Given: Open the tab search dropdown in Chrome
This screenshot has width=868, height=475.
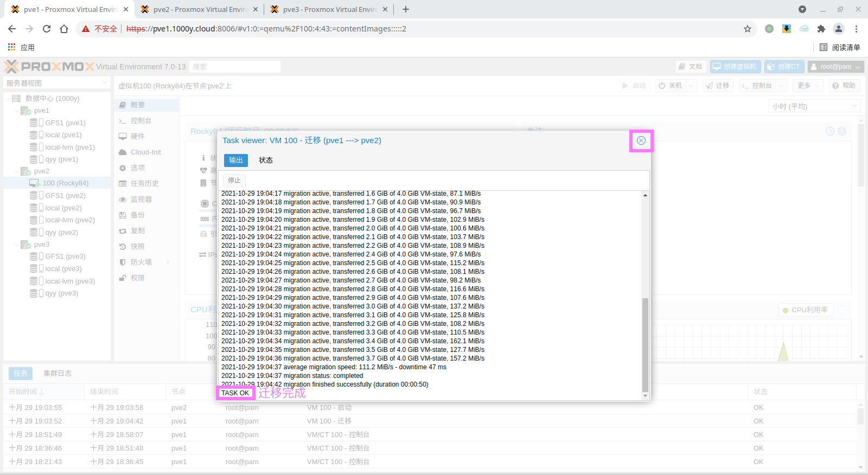Looking at the screenshot, I should click(x=802, y=9).
